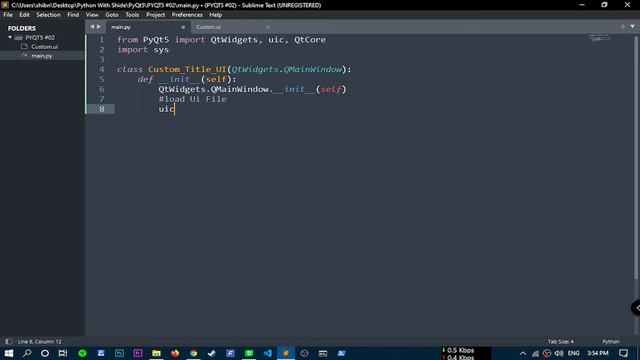
Task: Open Cortana circle icon
Action: [45, 353]
